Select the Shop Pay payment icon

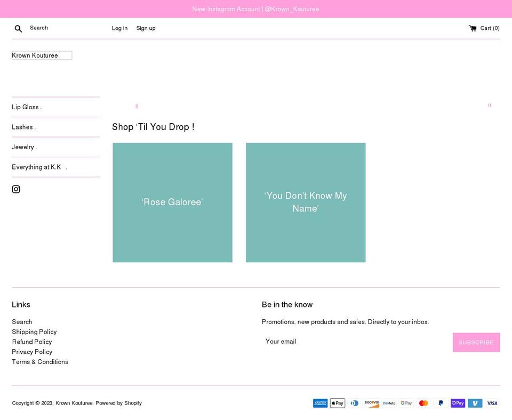tap(458, 403)
